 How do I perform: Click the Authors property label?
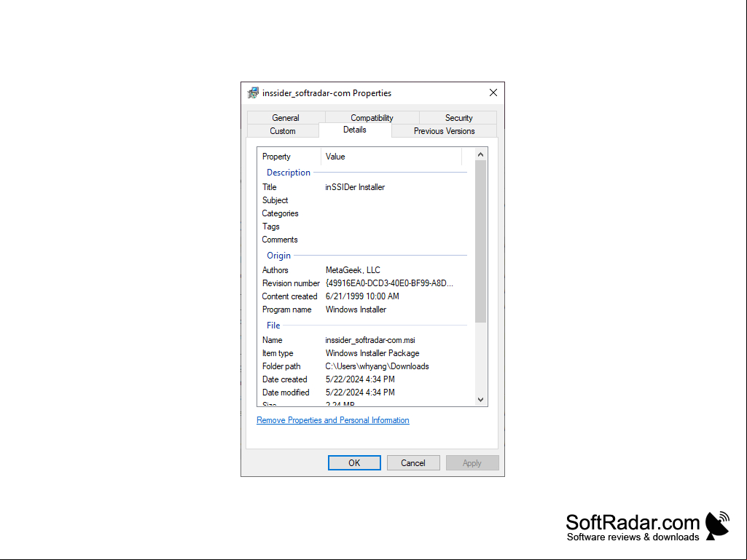pyautogui.click(x=275, y=270)
